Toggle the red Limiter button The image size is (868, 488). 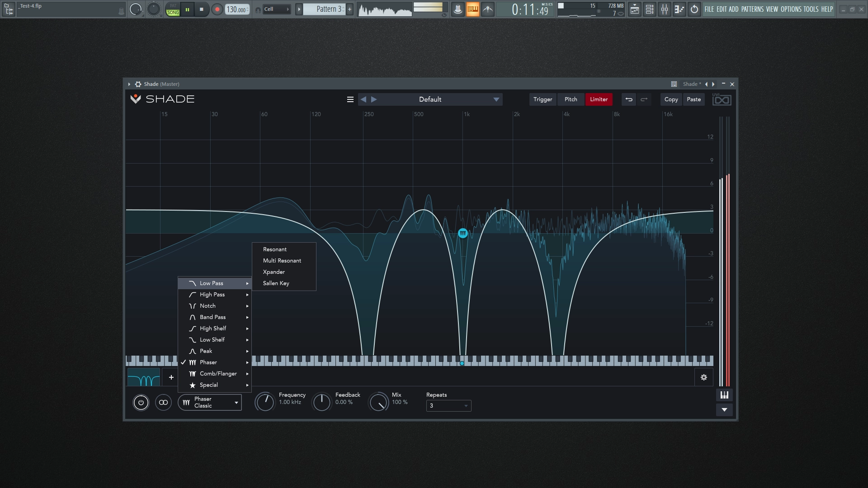(599, 99)
